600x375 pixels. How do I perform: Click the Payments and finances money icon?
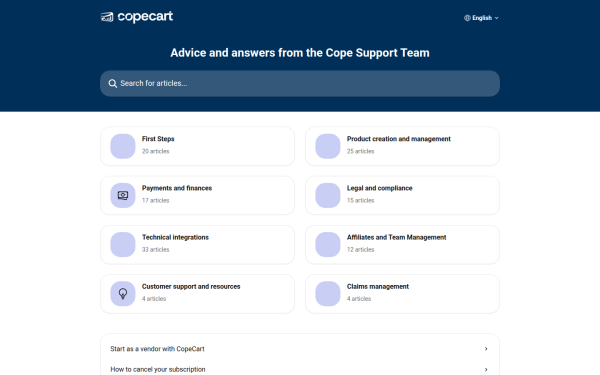[x=123, y=196]
